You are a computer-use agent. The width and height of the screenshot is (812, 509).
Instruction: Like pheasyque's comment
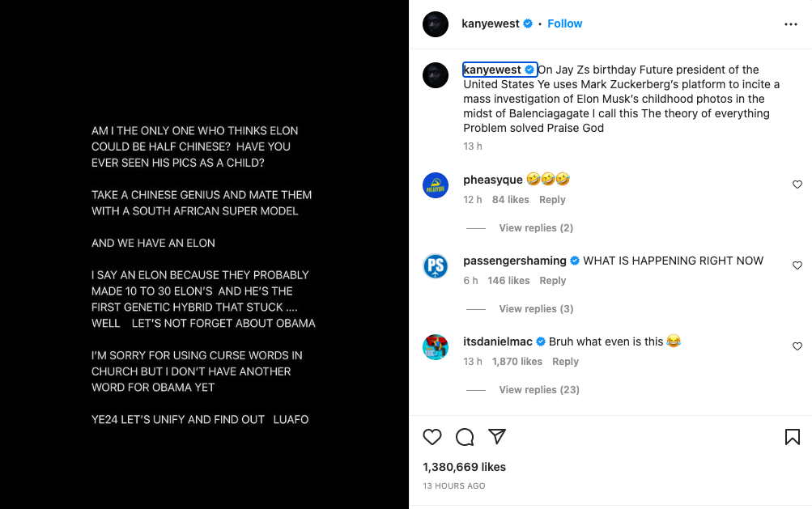click(797, 185)
